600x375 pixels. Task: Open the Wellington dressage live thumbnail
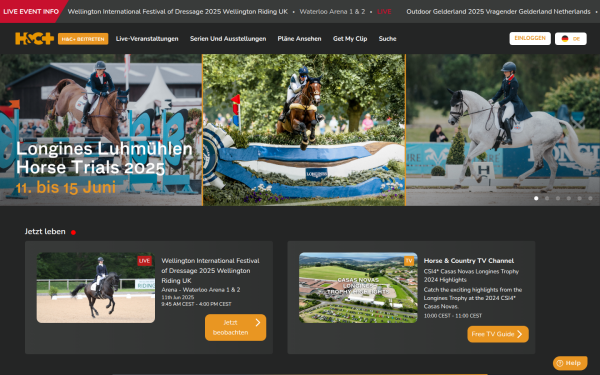click(96, 288)
